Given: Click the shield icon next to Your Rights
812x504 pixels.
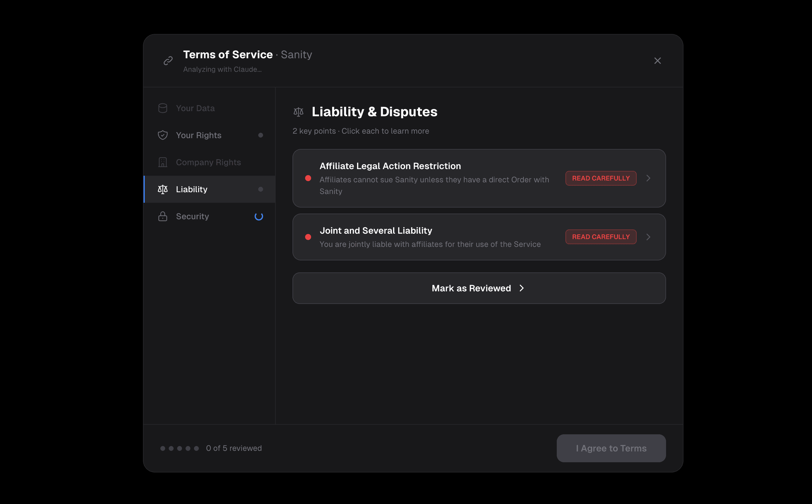Looking at the screenshot, I should [x=162, y=135].
